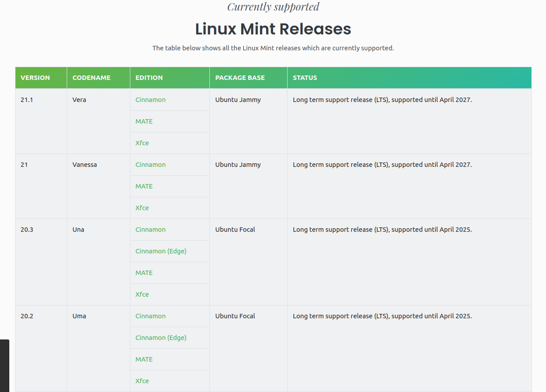This screenshot has height=392, width=546.
Task: Open the Xfce edition link for version 21.1
Action: coord(142,143)
